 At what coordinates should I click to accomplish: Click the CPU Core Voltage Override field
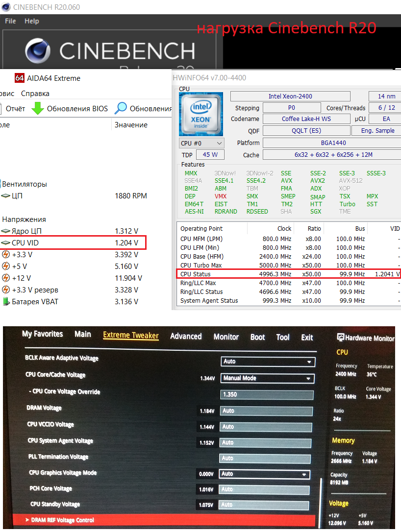(267, 394)
